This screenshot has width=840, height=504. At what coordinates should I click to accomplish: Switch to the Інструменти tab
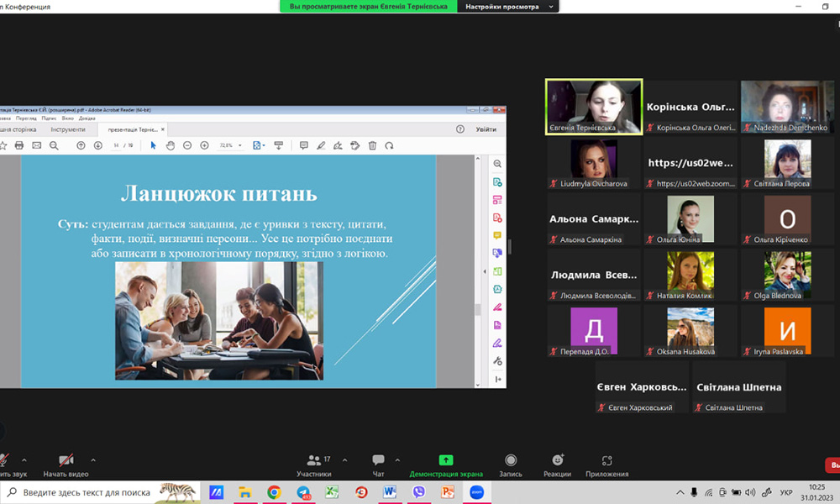tap(68, 129)
